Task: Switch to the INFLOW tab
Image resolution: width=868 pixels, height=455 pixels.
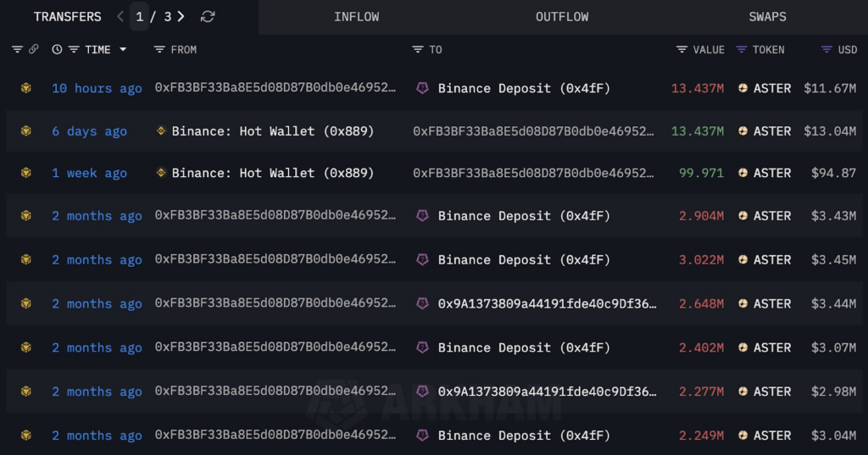Action: [357, 17]
